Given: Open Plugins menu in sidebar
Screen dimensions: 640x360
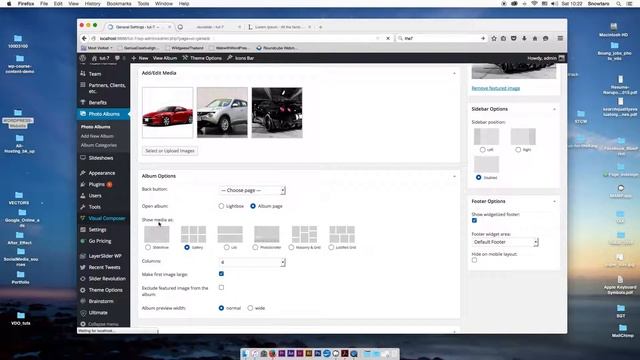Looking at the screenshot, I should 97,184.
